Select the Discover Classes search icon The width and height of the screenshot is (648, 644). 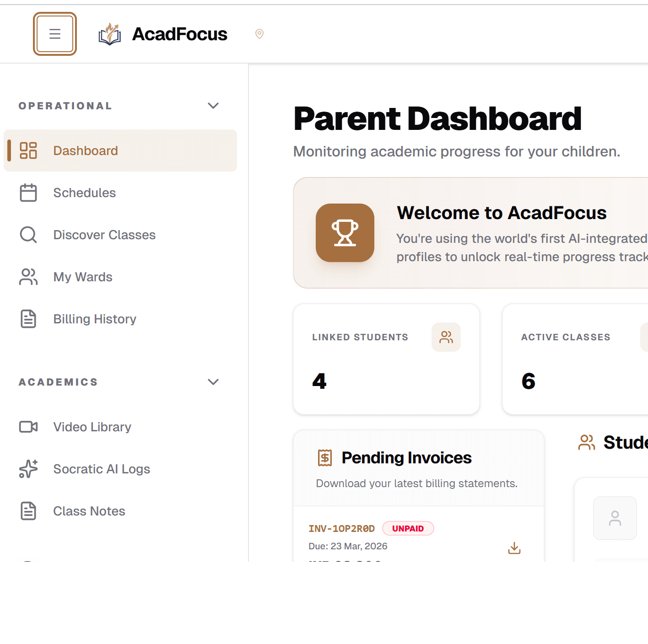28,235
